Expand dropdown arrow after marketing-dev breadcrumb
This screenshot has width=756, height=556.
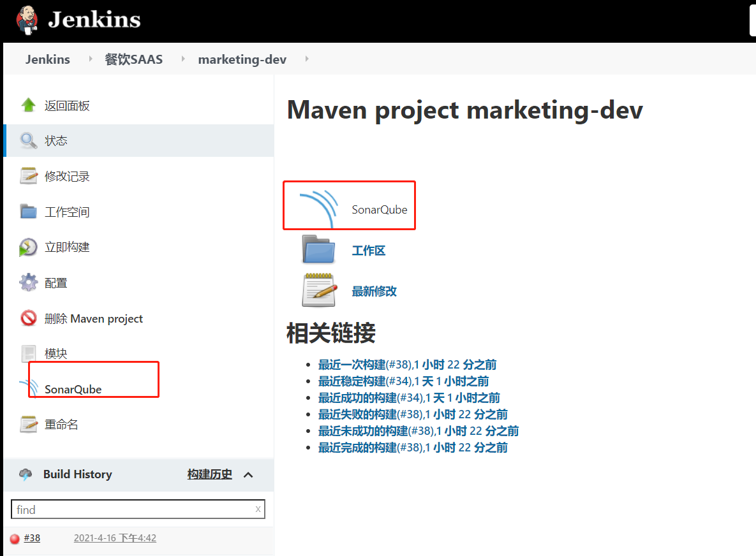(x=307, y=59)
